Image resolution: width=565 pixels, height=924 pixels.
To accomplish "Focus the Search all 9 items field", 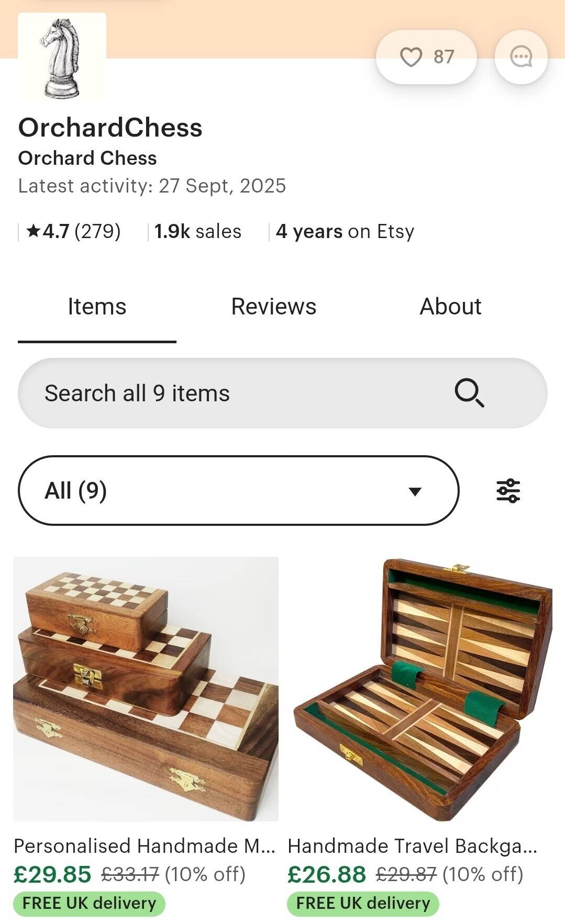I will 283,393.
